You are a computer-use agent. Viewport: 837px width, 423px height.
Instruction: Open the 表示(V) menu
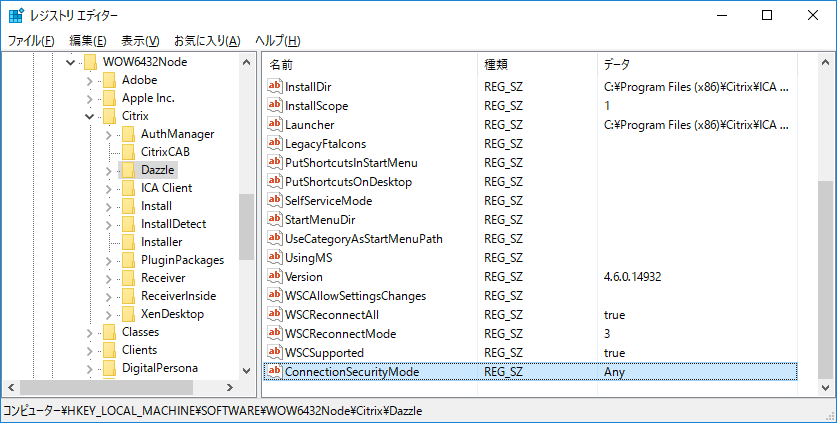click(x=140, y=41)
